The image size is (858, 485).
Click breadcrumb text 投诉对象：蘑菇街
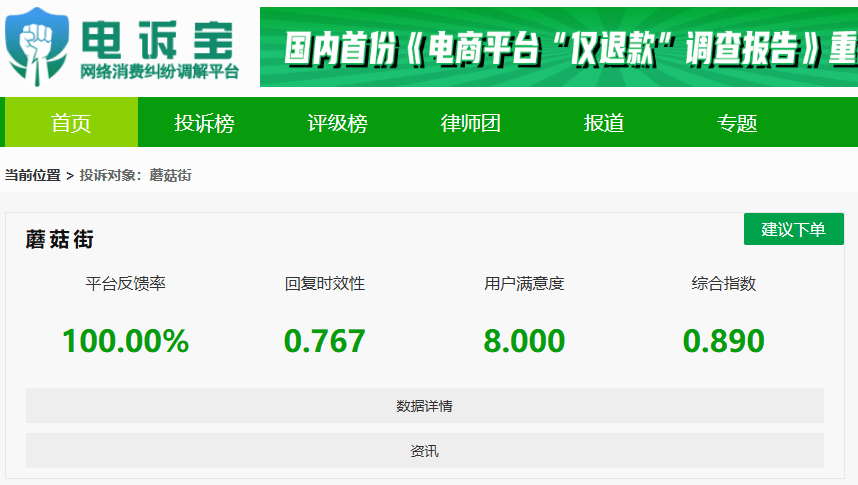pos(136,175)
